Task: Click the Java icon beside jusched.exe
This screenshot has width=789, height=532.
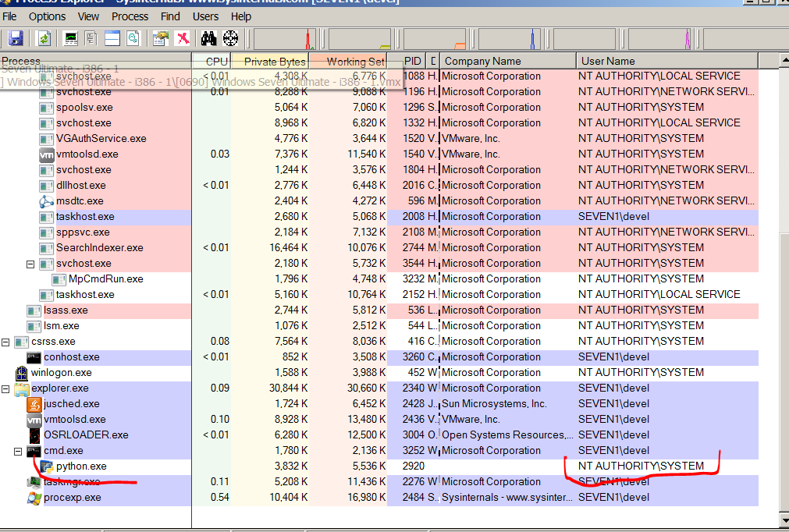Action: 34,404
